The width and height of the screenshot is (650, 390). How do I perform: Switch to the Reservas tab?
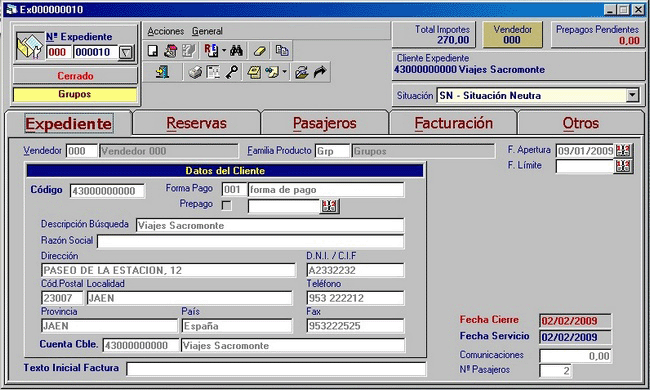(196, 123)
